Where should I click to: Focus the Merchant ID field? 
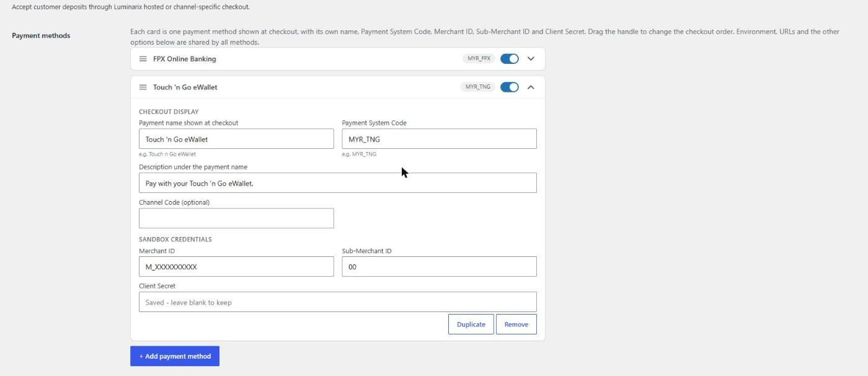coord(236,267)
